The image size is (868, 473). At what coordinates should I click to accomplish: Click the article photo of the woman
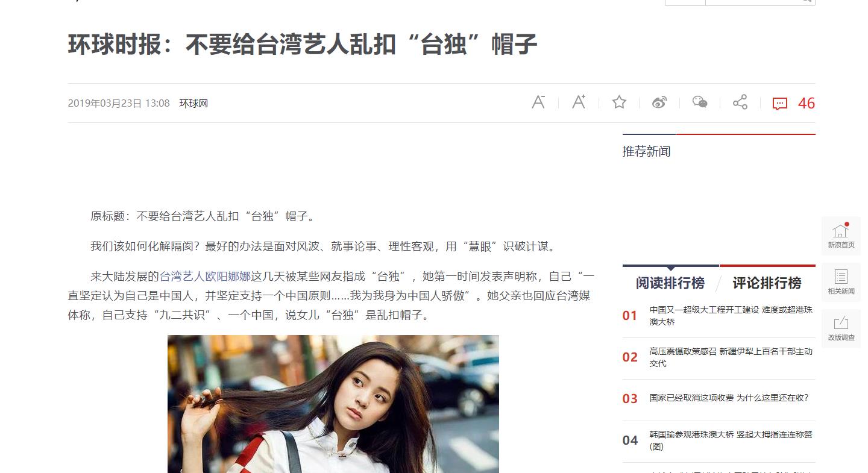[x=333, y=404]
